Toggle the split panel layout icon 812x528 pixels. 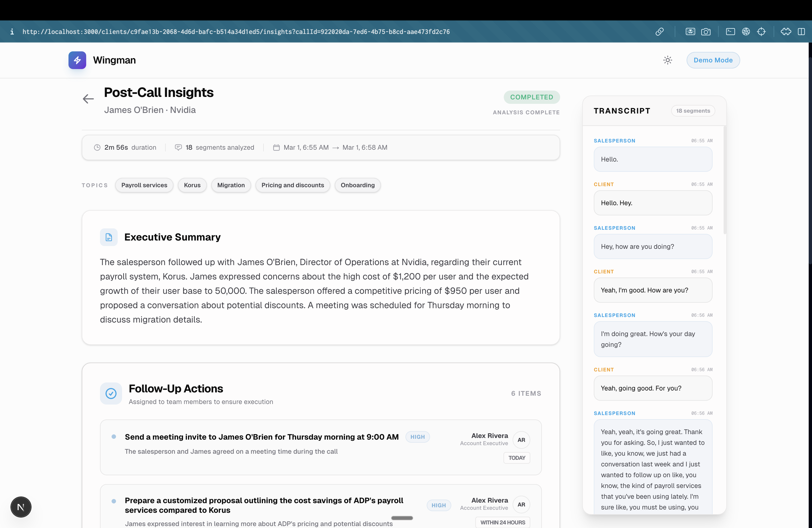[x=801, y=32]
